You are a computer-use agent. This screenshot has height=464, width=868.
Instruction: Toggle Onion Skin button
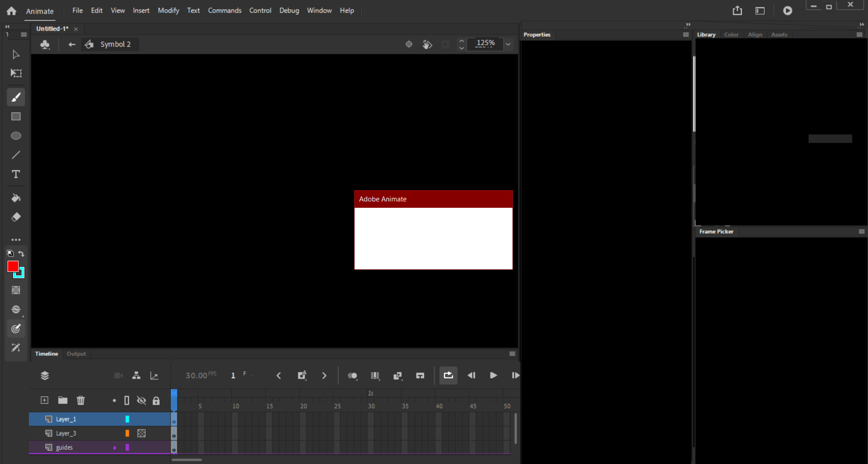click(x=352, y=376)
